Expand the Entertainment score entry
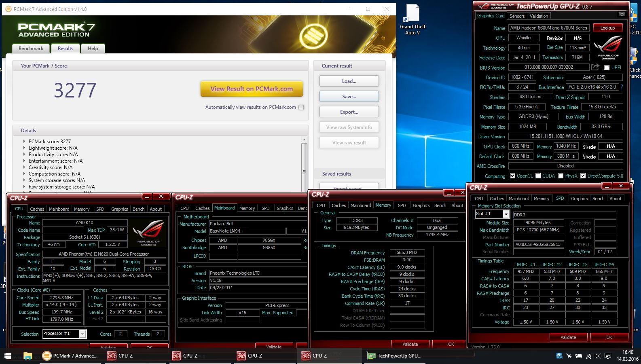641x364 pixels. click(24, 161)
